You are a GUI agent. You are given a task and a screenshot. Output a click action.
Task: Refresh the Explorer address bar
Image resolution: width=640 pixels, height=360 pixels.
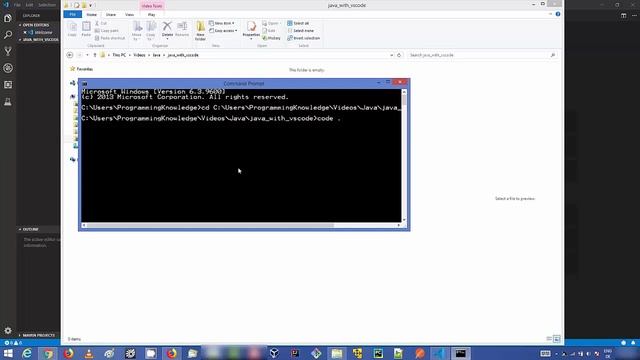tap(399, 55)
